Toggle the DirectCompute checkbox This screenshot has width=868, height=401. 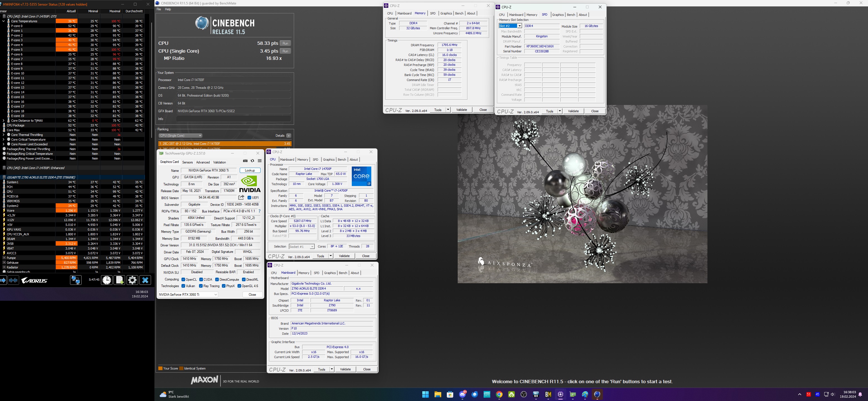[x=217, y=280]
